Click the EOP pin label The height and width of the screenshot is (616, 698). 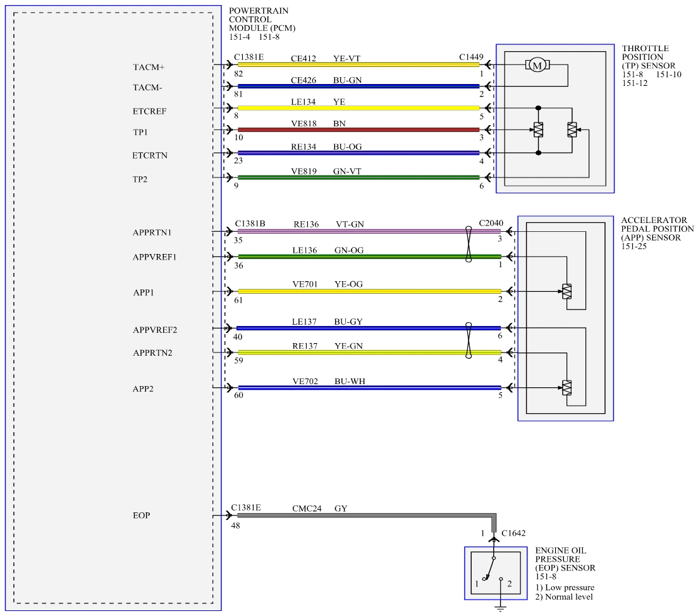click(142, 516)
